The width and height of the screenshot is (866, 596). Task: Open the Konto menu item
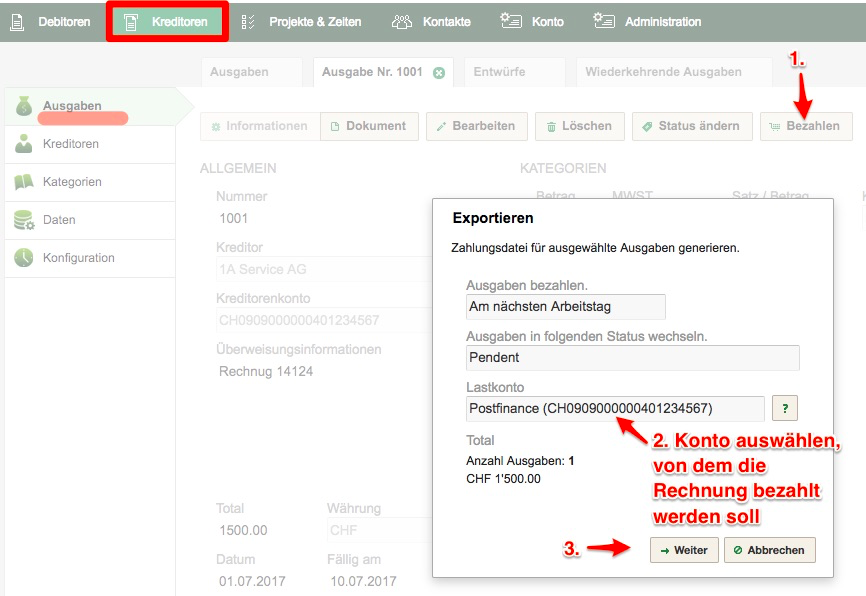tap(532, 21)
